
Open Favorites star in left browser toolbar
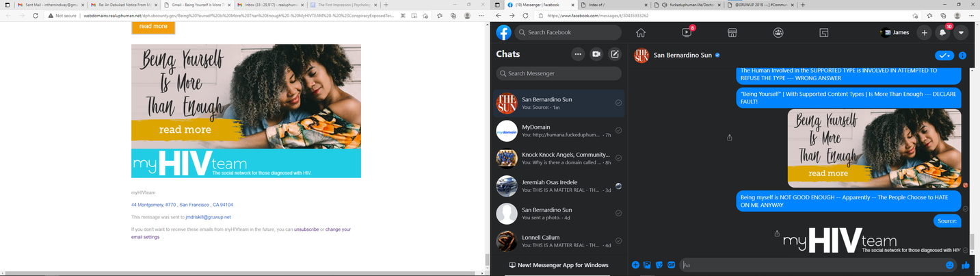(439, 15)
